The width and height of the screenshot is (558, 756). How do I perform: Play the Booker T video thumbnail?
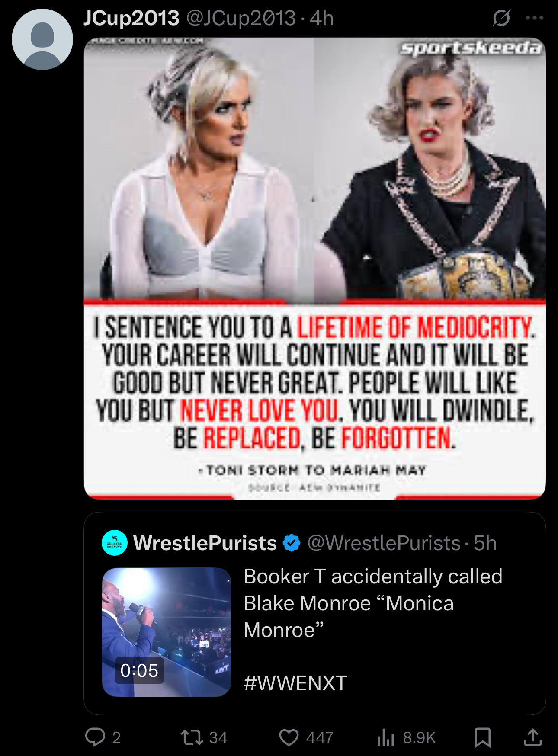pyautogui.click(x=167, y=632)
